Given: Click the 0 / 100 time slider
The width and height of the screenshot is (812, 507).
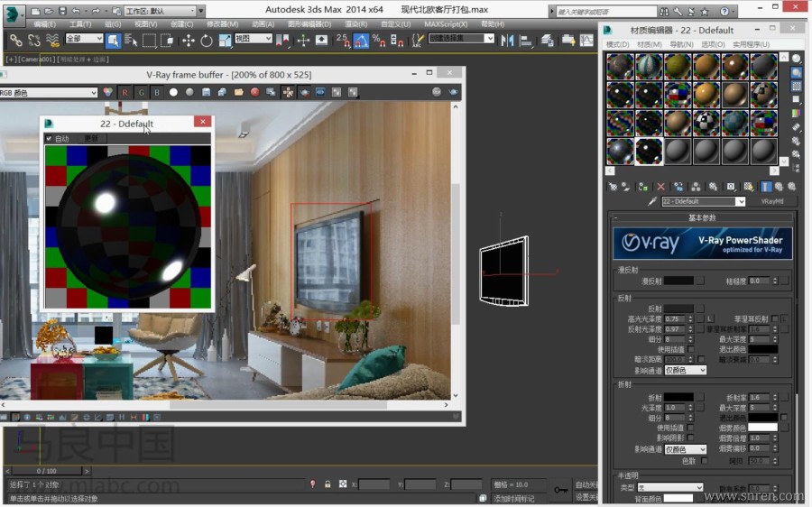Looking at the screenshot, I should click(x=47, y=471).
